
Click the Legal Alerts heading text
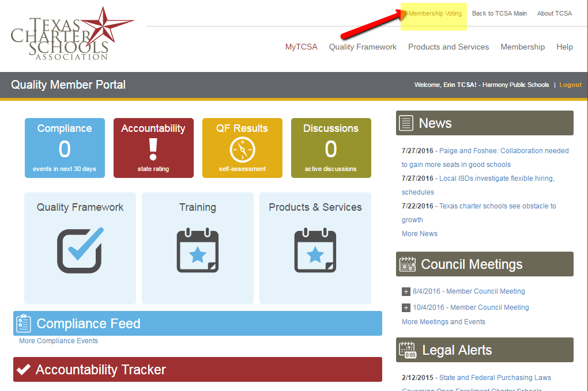click(x=457, y=350)
